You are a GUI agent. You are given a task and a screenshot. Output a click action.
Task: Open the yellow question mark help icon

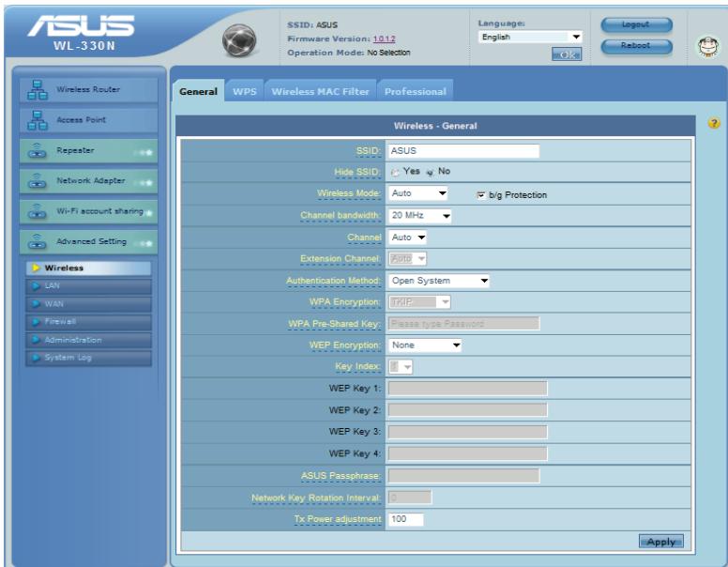click(714, 123)
